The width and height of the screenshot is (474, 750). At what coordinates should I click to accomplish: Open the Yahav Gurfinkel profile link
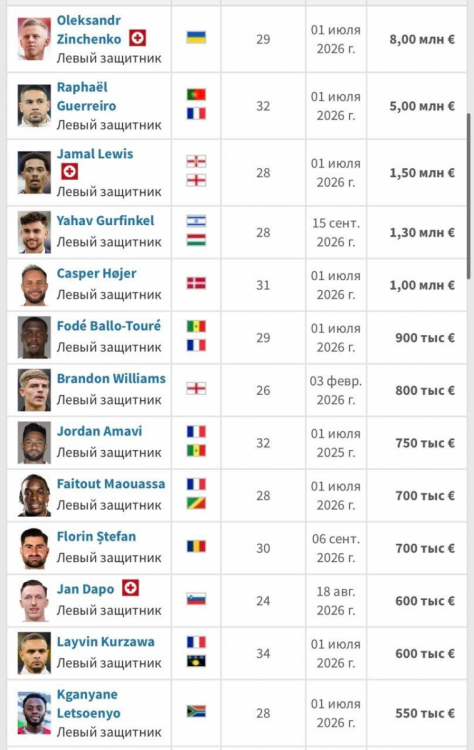tap(105, 221)
